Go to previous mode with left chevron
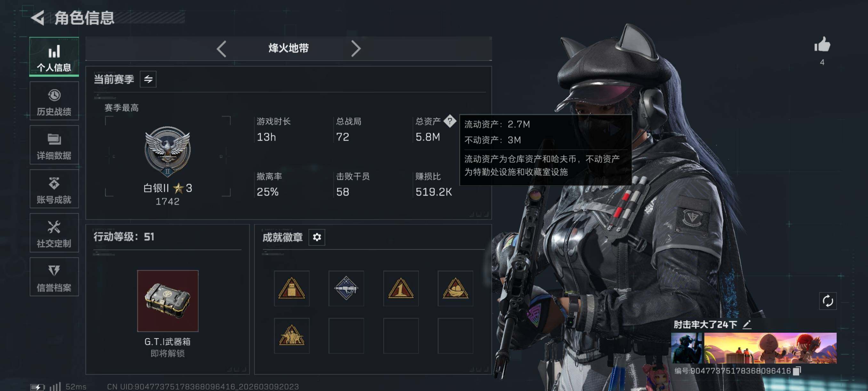 pyautogui.click(x=221, y=49)
